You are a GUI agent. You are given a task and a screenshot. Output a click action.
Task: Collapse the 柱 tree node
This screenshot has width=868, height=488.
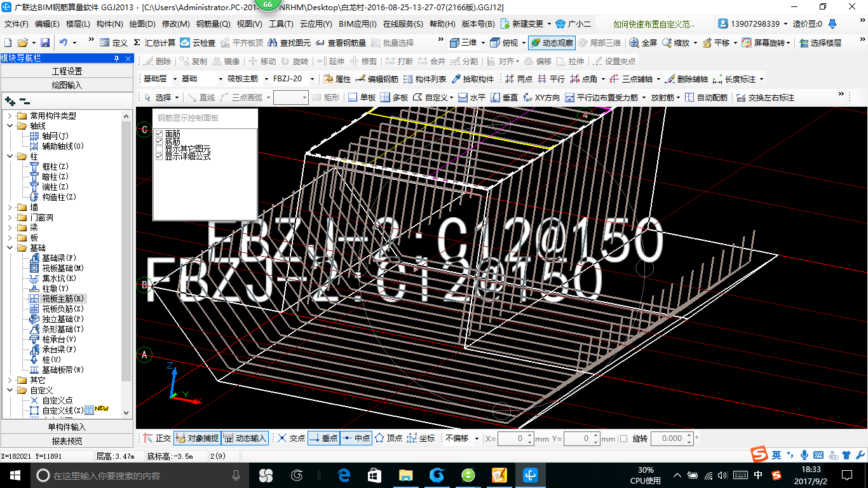[10, 156]
